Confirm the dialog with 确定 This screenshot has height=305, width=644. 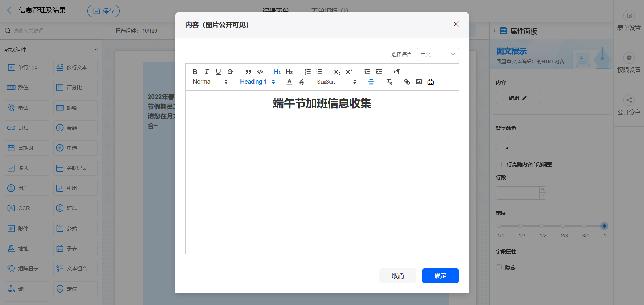pos(440,276)
